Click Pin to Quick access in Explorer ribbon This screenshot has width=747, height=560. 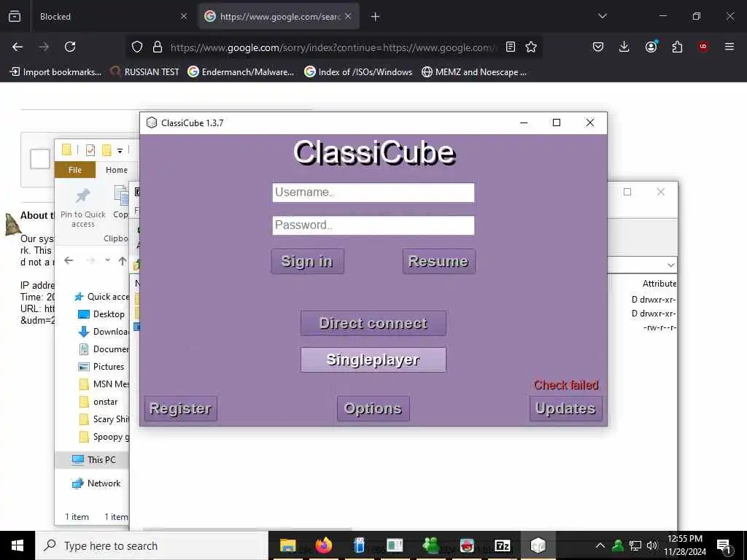point(83,207)
